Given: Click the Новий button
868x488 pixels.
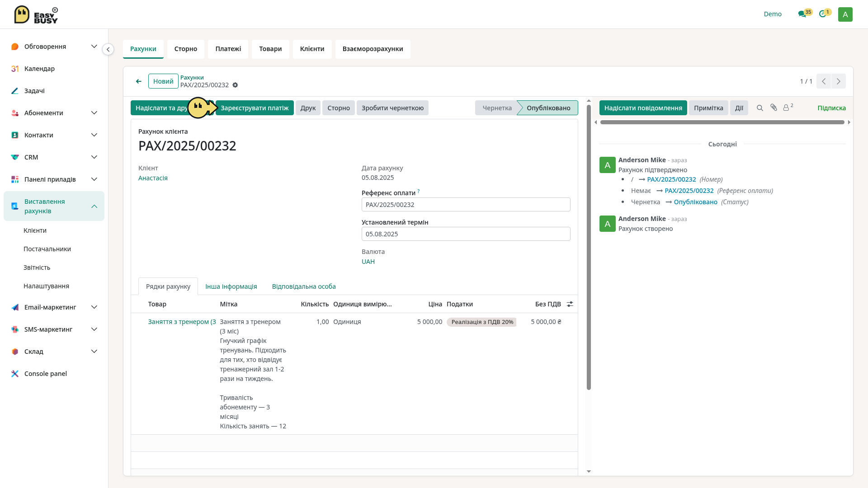Looking at the screenshot, I should click(x=163, y=81).
